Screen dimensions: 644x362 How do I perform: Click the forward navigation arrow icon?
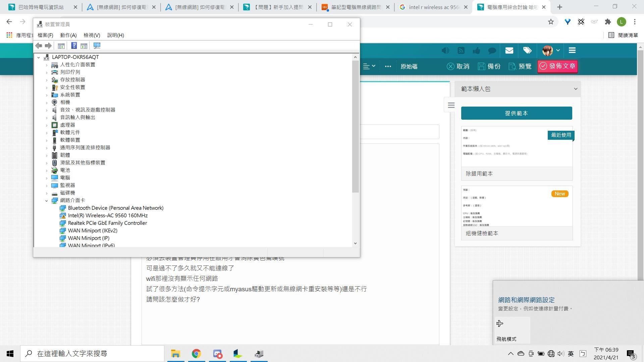point(48,46)
